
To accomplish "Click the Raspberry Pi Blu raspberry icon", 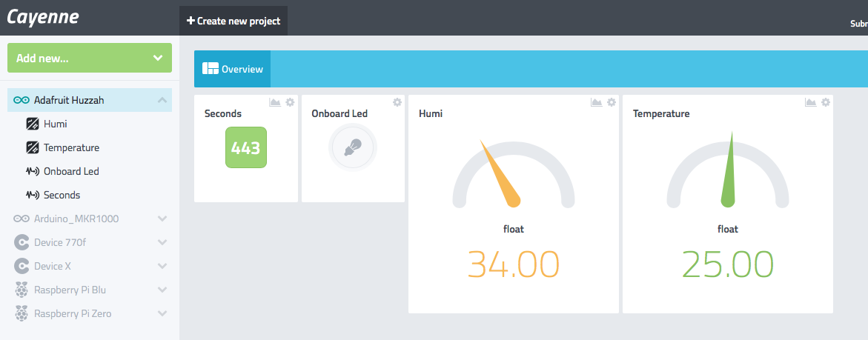I will point(21,290).
